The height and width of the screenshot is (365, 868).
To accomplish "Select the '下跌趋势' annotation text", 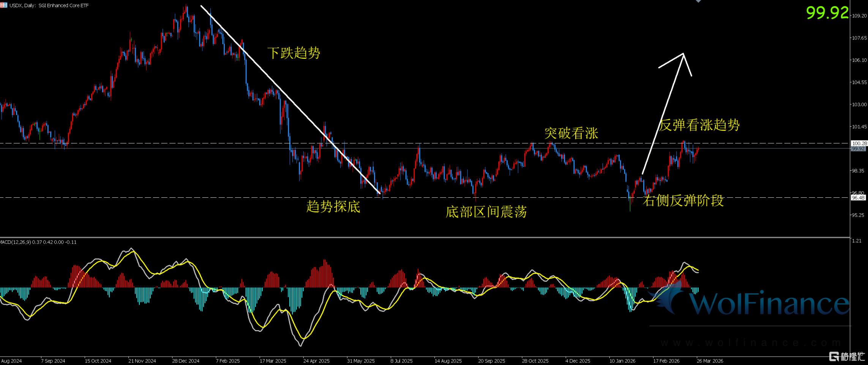I will coord(294,53).
